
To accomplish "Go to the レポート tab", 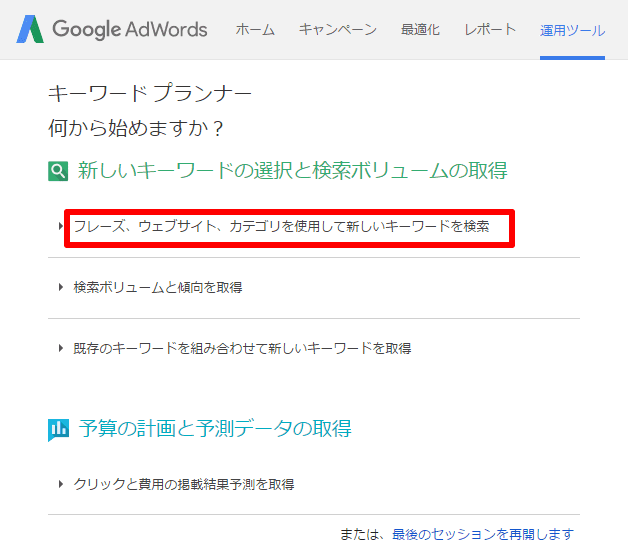I will point(490,30).
